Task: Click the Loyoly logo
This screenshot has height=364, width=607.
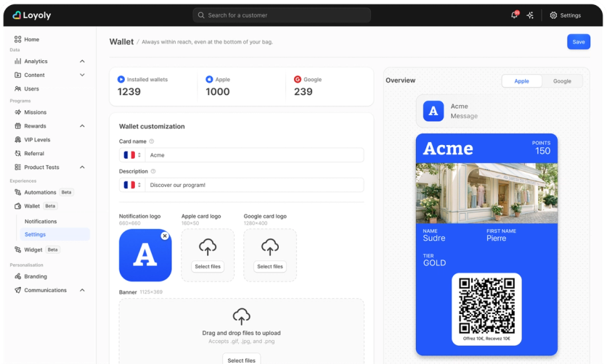Action: point(32,15)
